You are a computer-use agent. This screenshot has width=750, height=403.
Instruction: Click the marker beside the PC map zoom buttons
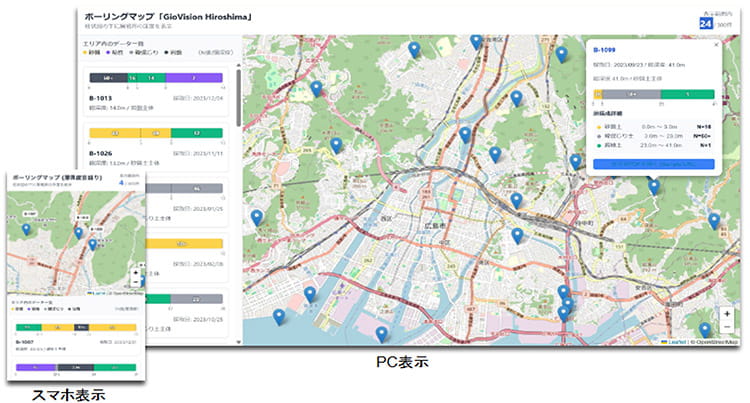click(705, 330)
